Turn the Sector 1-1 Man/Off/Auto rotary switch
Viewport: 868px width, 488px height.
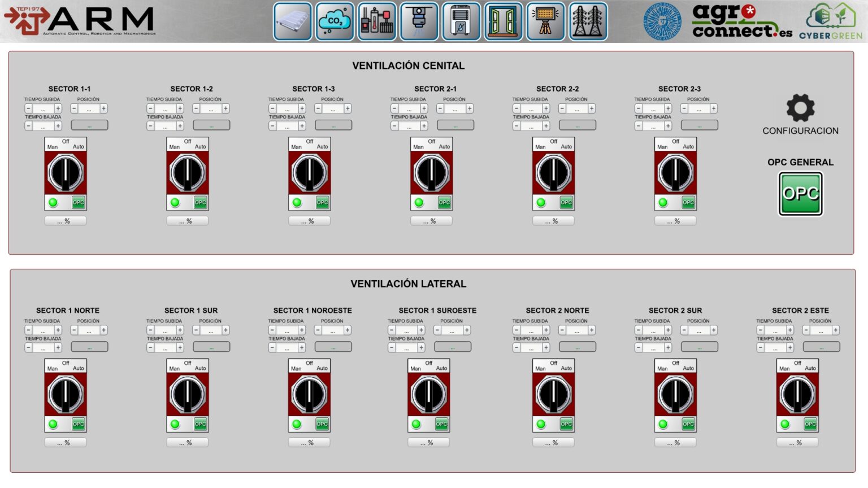66,173
